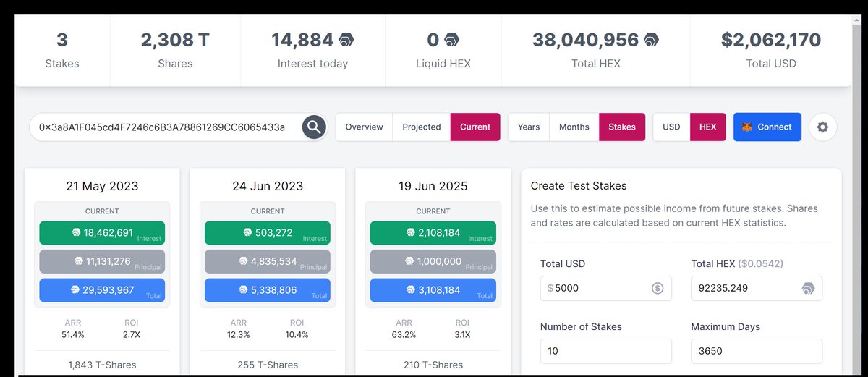Click the 2,308 T Shares stat

click(x=175, y=50)
